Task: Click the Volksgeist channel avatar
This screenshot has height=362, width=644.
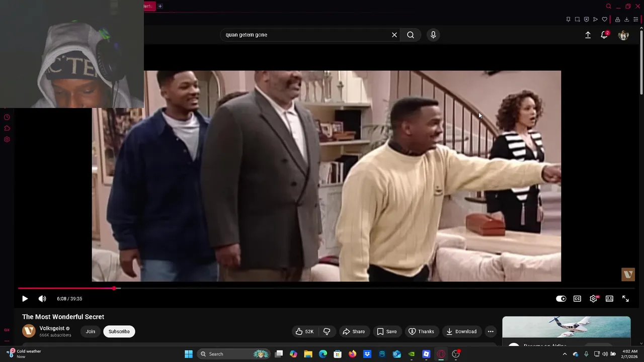Action: pyautogui.click(x=29, y=331)
